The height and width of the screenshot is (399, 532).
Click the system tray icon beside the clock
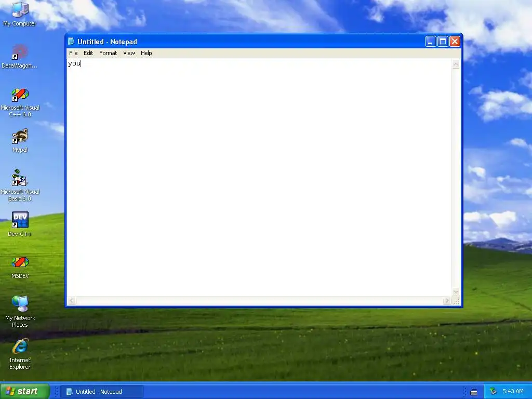click(x=494, y=391)
